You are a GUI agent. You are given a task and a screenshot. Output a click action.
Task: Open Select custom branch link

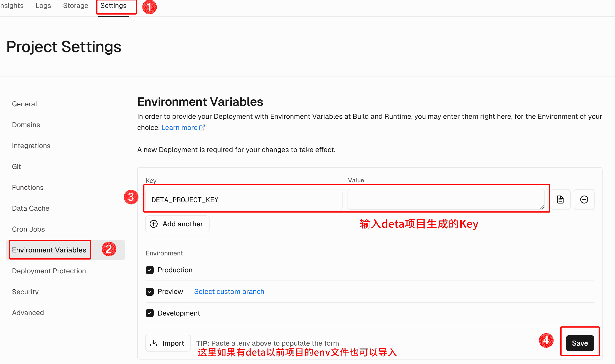click(229, 291)
